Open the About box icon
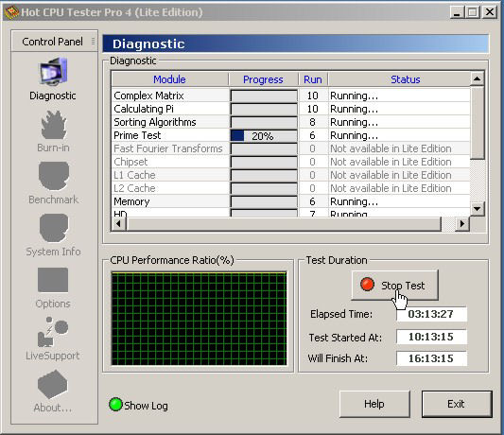The width and height of the screenshot is (504, 435). click(x=52, y=384)
